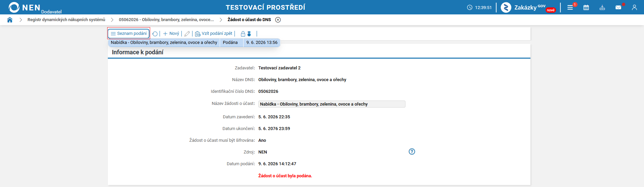Click the Informace k podání heading
Screen dimensions: 644x187
[138, 52]
